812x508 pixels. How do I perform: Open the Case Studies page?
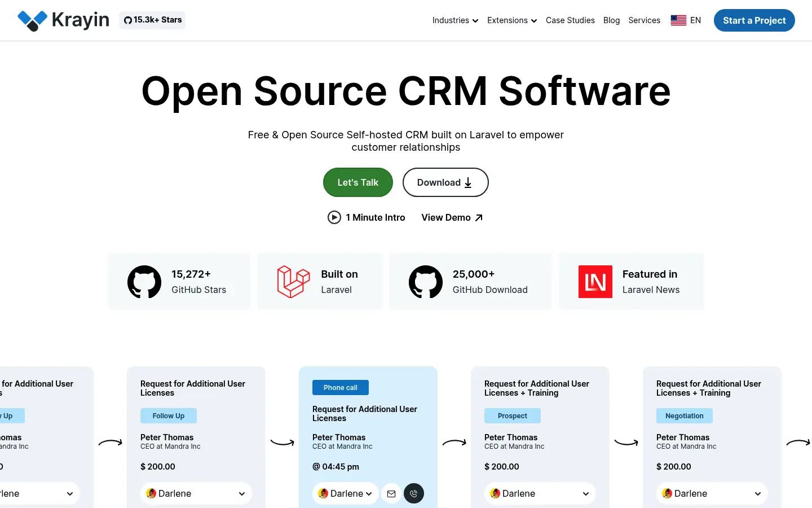(x=570, y=20)
